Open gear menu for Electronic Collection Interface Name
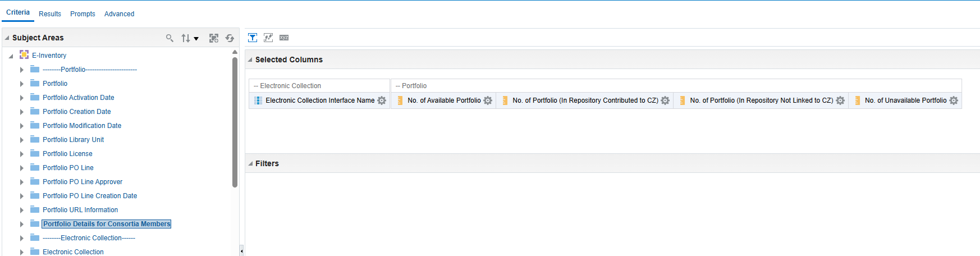980x256 pixels. click(x=382, y=100)
